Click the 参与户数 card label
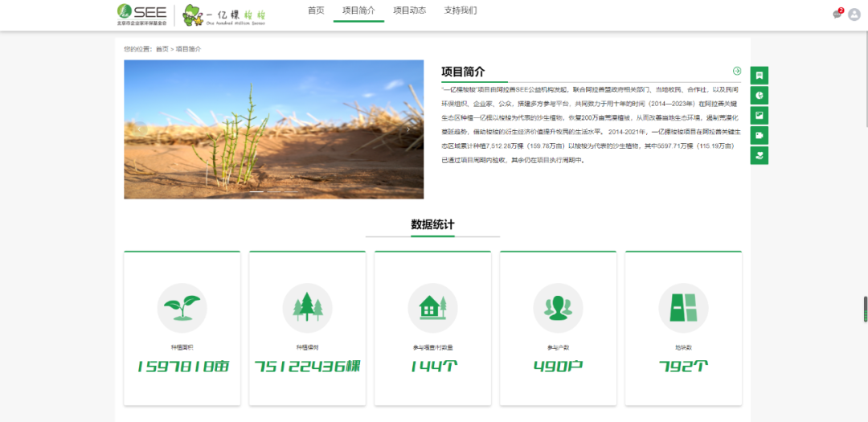Viewport: 868px width, 422px height. coord(558,348)
